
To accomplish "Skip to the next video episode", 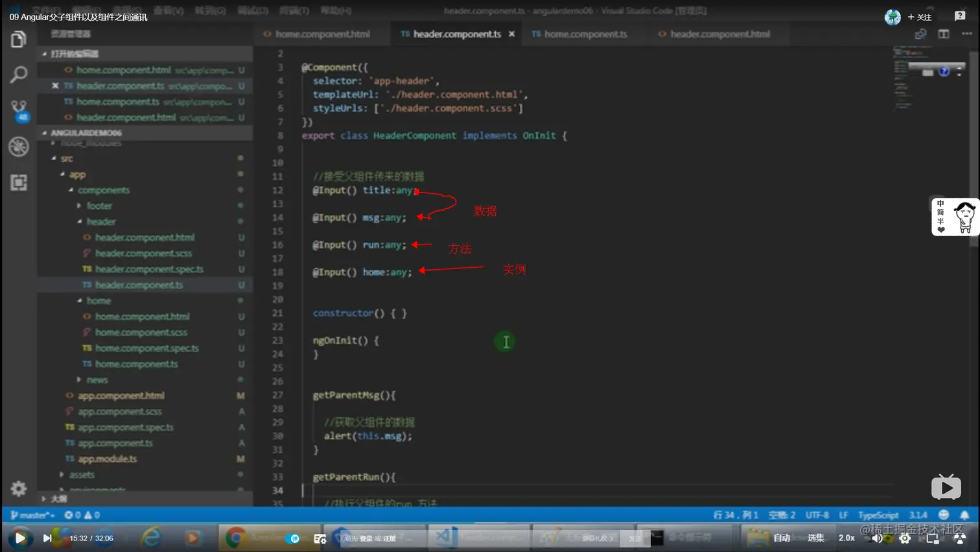I will 47,538.
